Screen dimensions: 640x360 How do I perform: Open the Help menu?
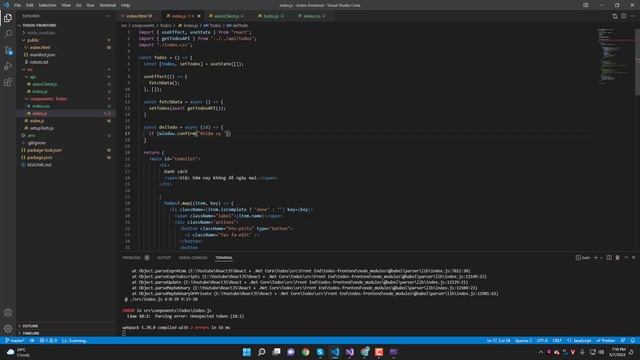click(x=125, y=5)
